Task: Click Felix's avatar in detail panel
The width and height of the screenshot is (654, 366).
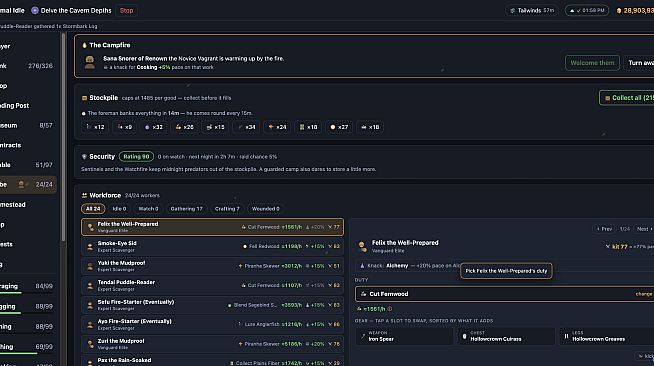Action: (362, 247)
